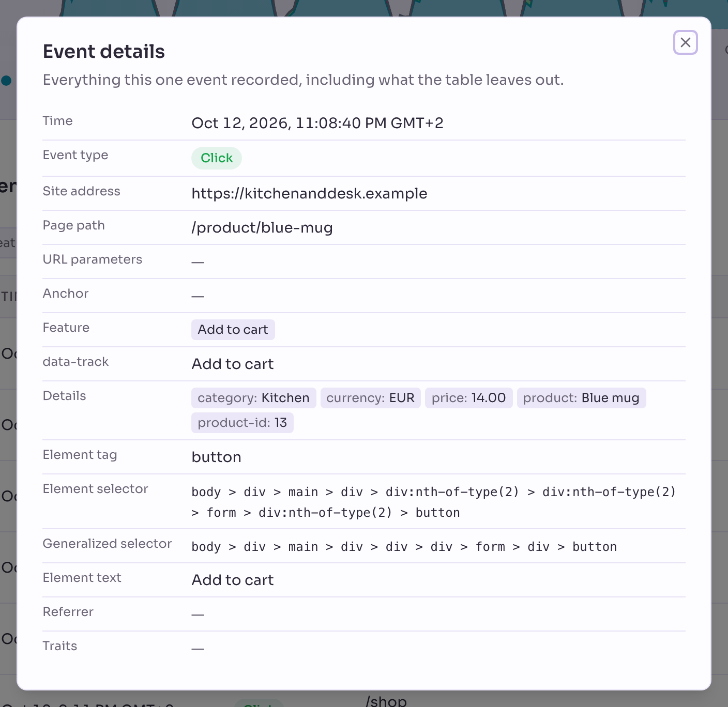Click the product: Blue mug detail chip

pos(581,398)
